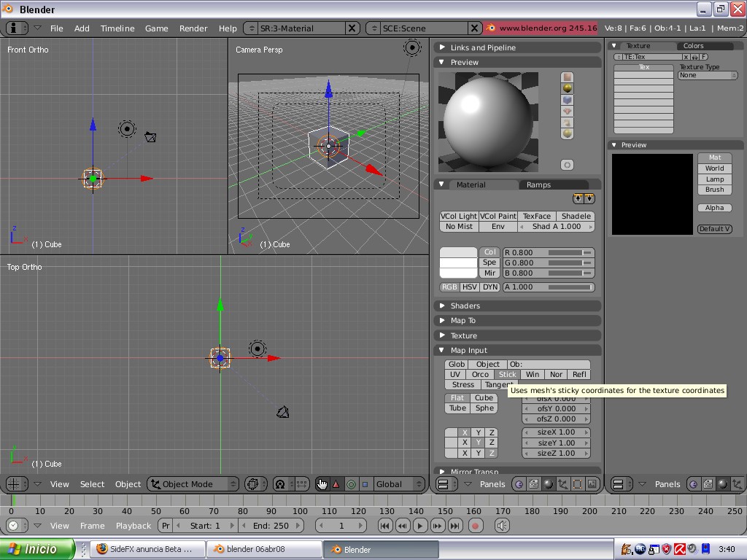Select the HSV color mode

(x=470, y=287)
